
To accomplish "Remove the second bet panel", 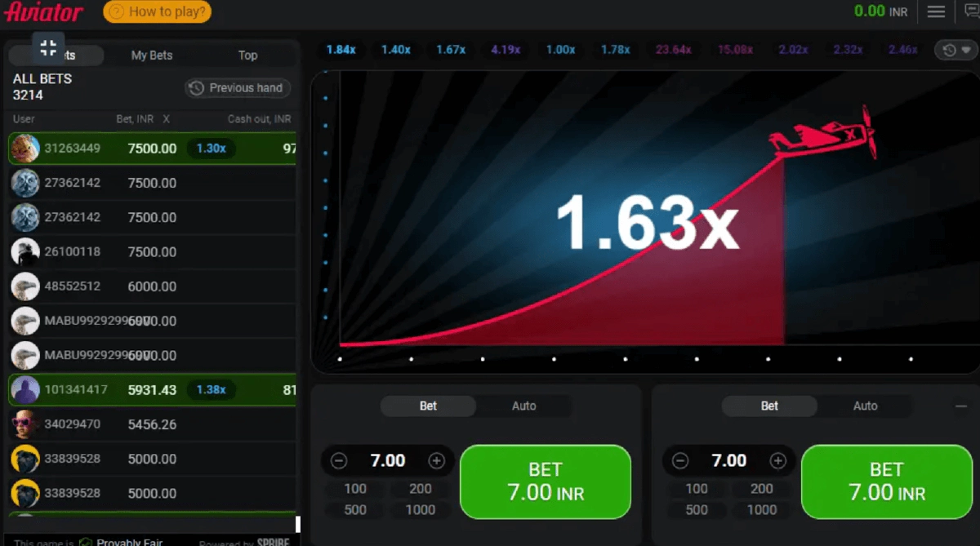I will pyautogui.click(x=960, y=406).
